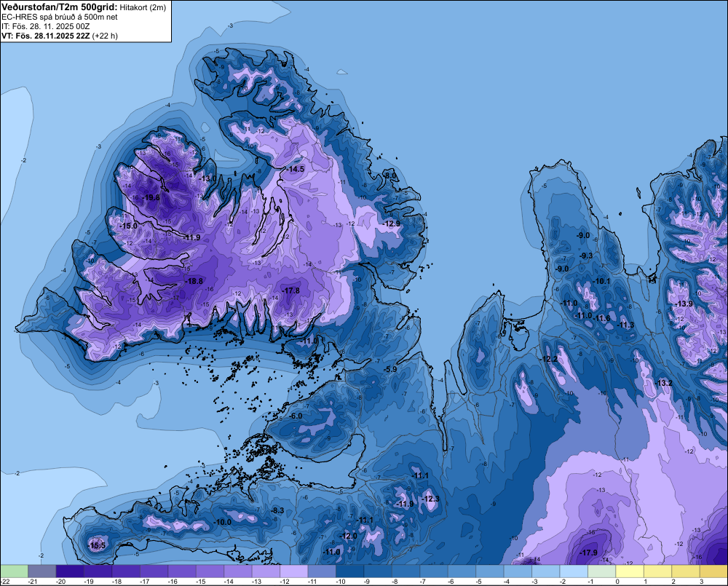Image resolution: width=728 pixels, height=586 pixels.
Task: Select the -12.0 temperature label
Action: point(349,536)
